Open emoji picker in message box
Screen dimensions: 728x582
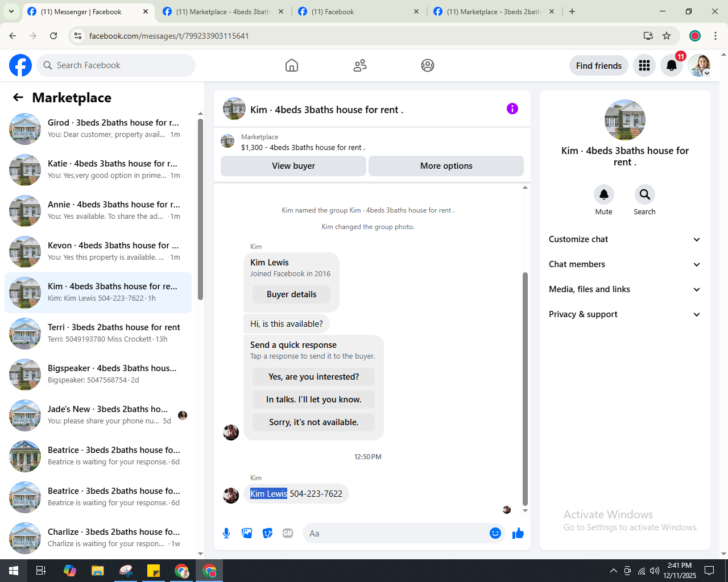tap(495, 533)
